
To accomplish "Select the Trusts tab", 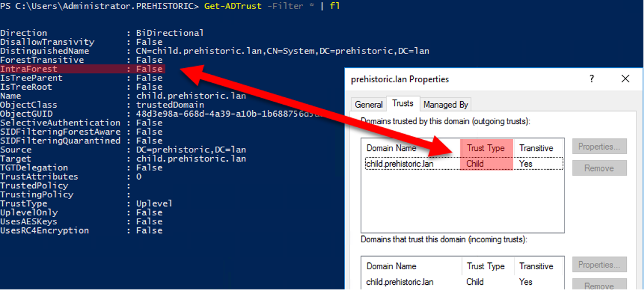I will [403, 104].
